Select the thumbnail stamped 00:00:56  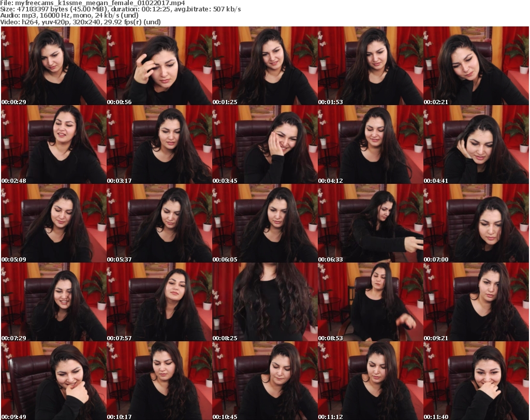(159, 66)
